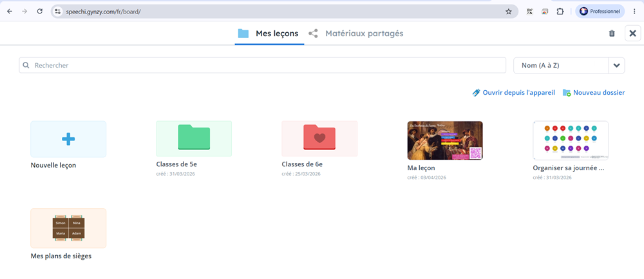Click the bookmark star in address bar
This screenshot has width=644, height=279.
509,12
